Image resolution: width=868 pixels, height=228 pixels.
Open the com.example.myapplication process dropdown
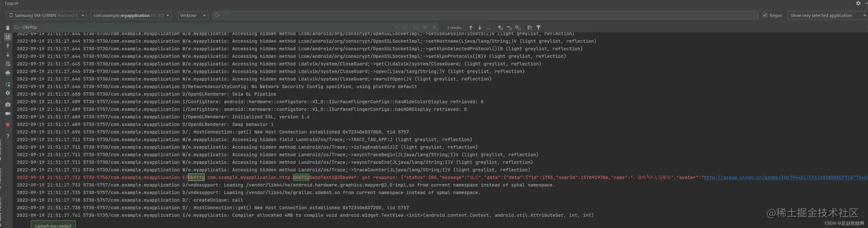(x=131, y=15)
